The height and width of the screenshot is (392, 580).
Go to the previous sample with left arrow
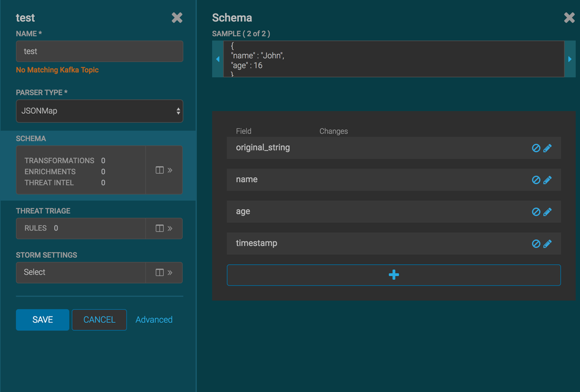[x=218, y=59]
